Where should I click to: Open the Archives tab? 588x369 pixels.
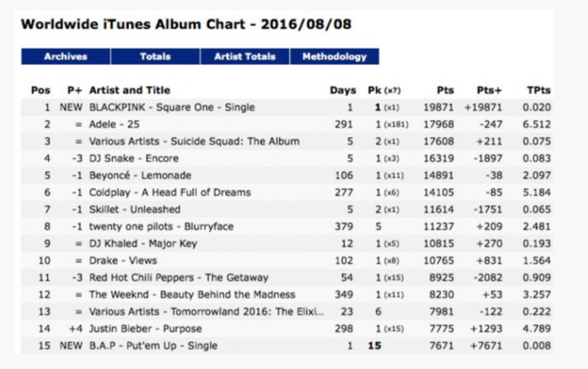click(x=66, y=57)
